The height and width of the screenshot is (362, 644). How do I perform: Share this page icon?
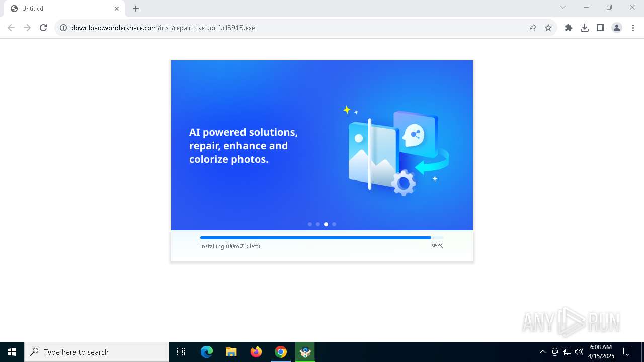click(x=532, y=28)
